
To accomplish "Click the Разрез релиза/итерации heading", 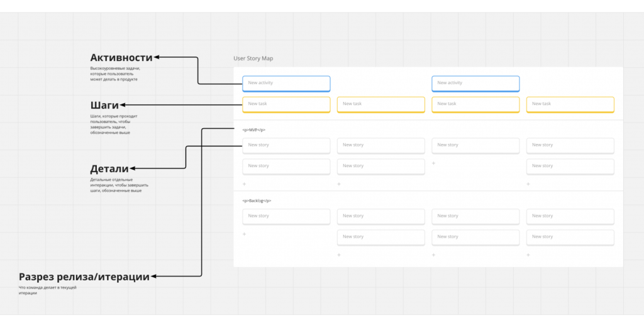I will point(84,277).
